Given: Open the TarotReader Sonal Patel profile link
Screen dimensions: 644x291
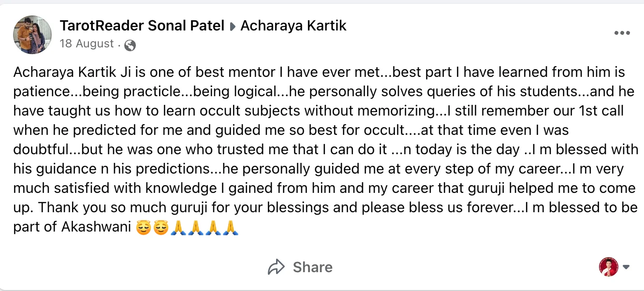Looking at the screenshot, I should 142,26.
